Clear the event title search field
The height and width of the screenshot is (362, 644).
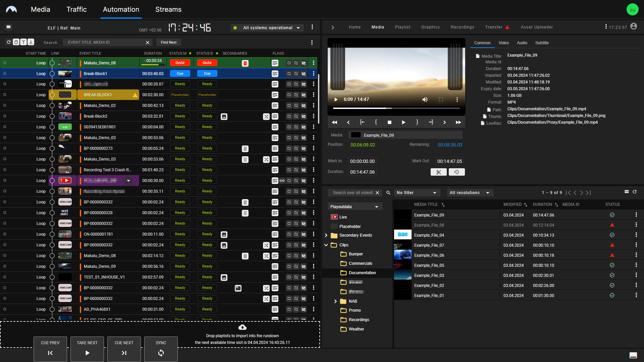coord(148,43)
